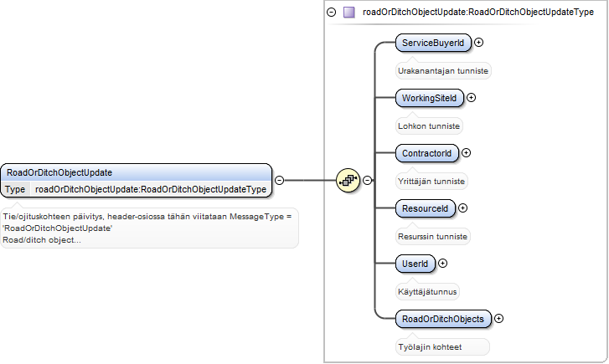Click the 'Lohkon tunniste' annotation

pos(429,126)
